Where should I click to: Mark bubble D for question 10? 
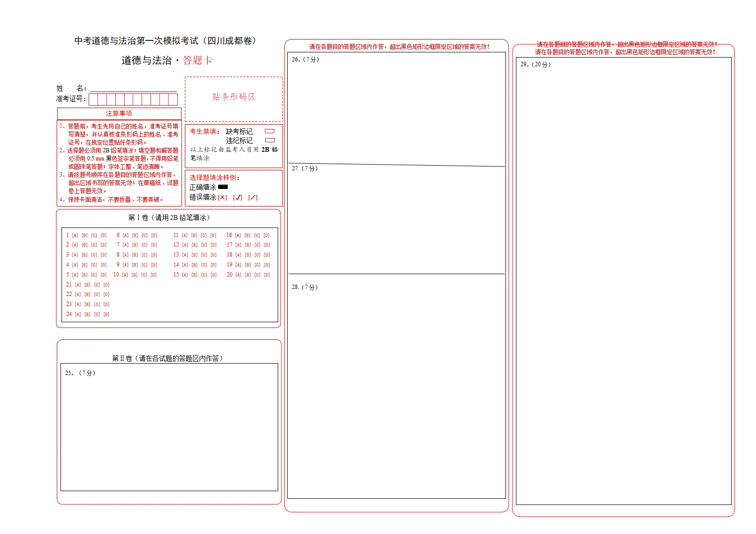tap(154, 275)
